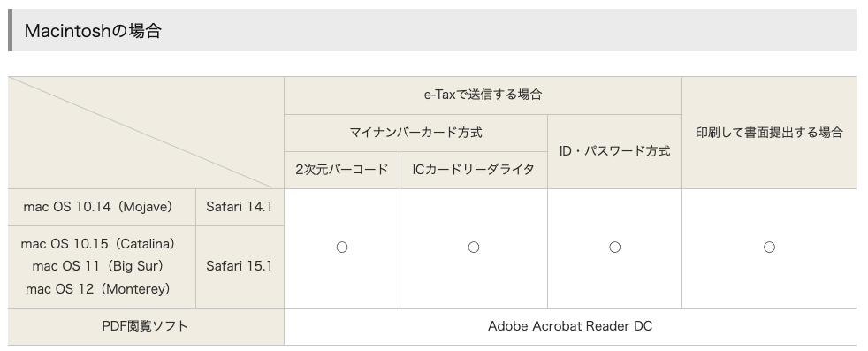Screen dimensions: 868x351
Task: Click the 印刷して書面提出する場合 header
Action: (769, 133)
